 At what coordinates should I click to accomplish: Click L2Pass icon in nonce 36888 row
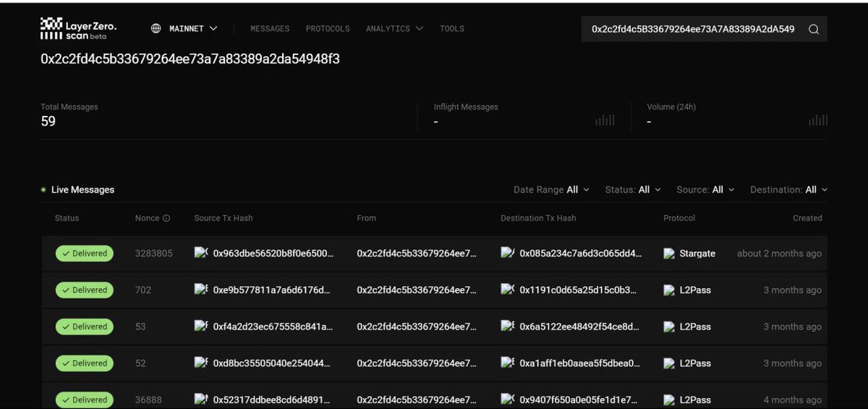tap(669, 400)
